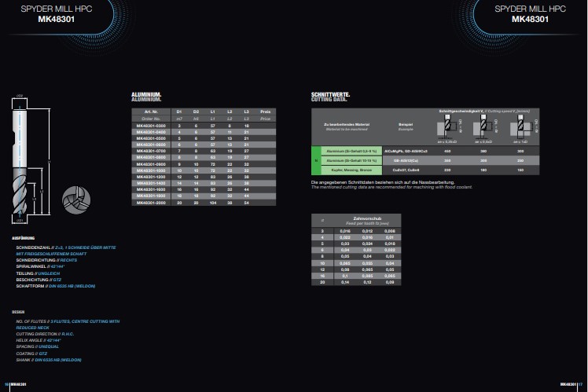
Task: Click the 'SPACING // UNEQUAL' line
Action: tap(38, 346)
